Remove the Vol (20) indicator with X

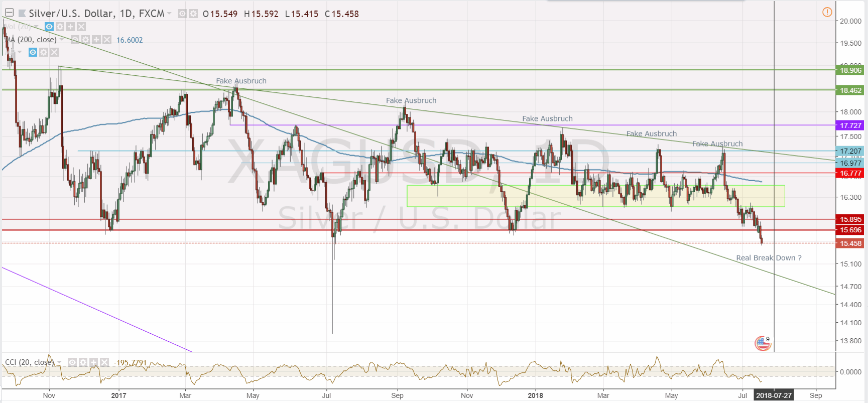point(81,27)
